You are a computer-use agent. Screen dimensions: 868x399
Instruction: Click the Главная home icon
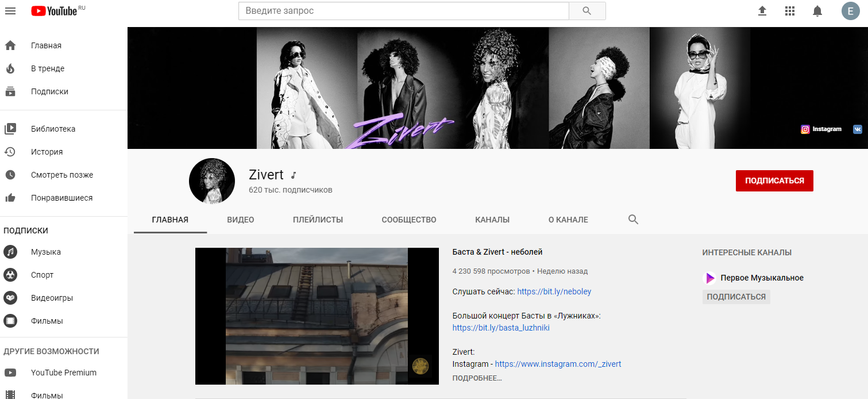click(x=10, y=45)
